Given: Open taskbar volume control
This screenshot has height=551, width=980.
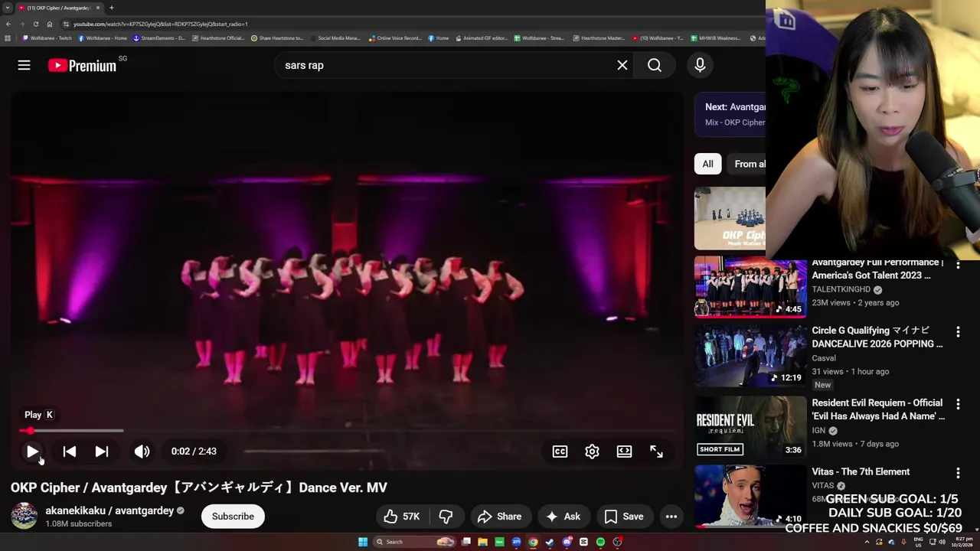Looking at the screenshot, I should [942, 542].
